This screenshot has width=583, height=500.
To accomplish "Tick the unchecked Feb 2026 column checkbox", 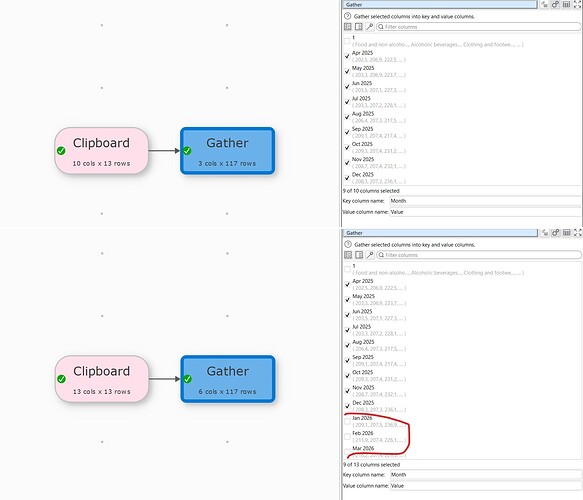I will (x=347, y=436).
